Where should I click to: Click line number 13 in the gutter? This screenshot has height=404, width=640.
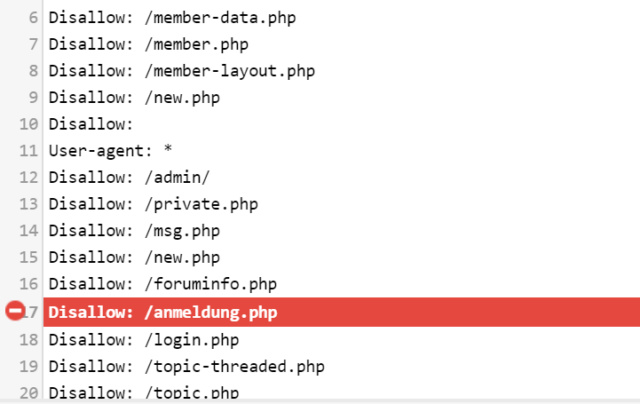29,204
